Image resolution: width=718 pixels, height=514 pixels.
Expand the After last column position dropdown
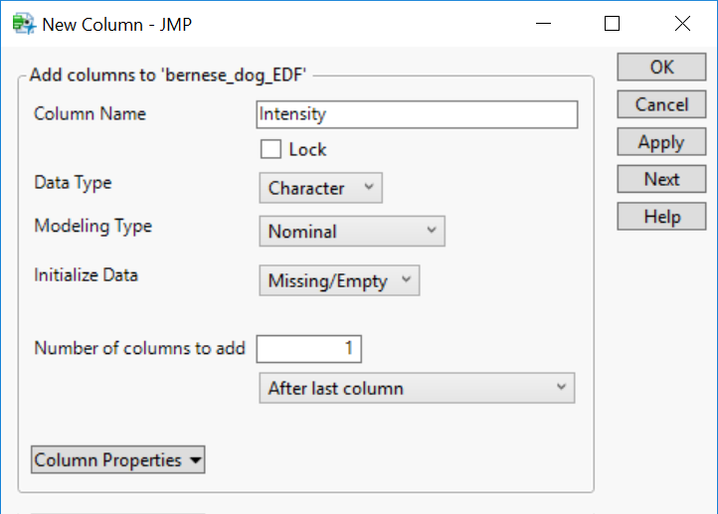(x=416, y=388)
